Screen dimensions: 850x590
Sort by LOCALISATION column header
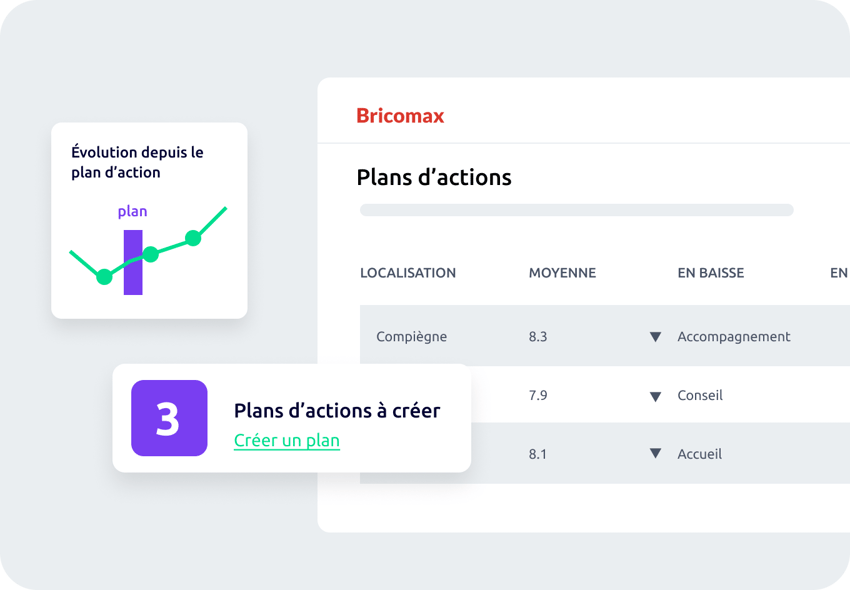coord(408,273)
